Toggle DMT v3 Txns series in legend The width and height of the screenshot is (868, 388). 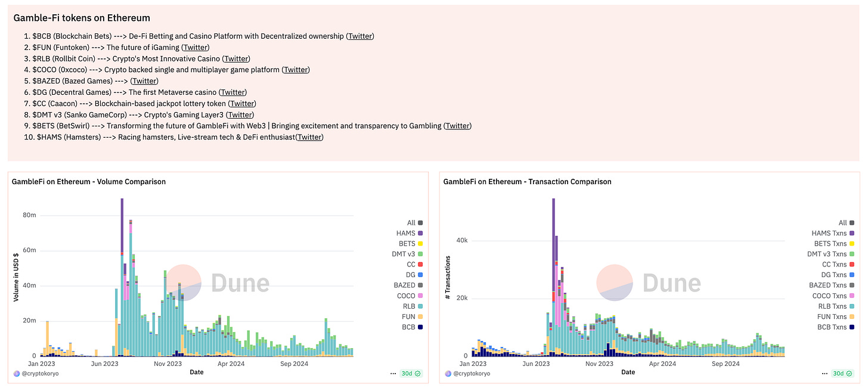[831, 254]
